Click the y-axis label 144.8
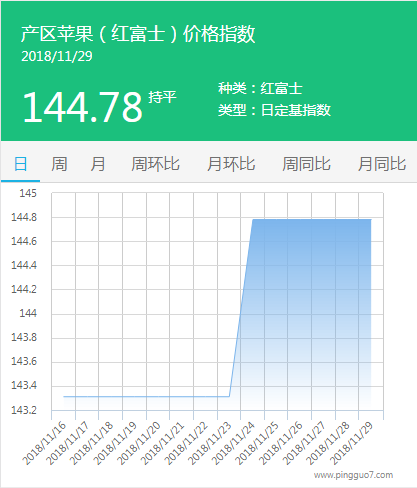The width and height of the screenshot is (417, 488). [x=24, y=217]
